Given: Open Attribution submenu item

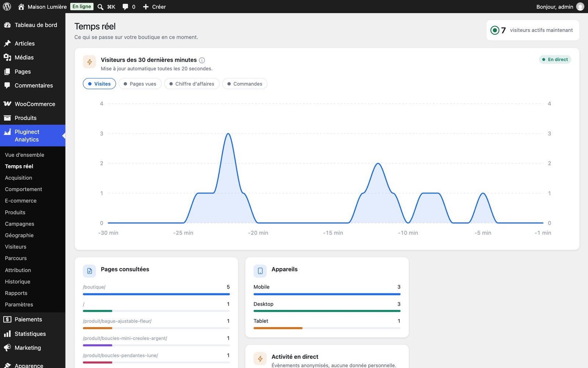Looking at the screenshot, I should tap(18, 270).
